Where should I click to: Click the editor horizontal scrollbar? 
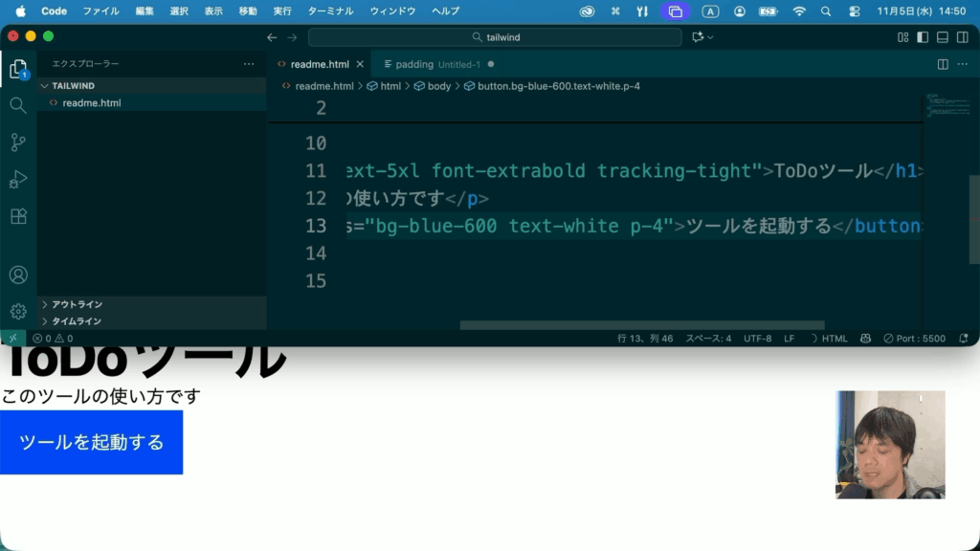tap(641, 325)
